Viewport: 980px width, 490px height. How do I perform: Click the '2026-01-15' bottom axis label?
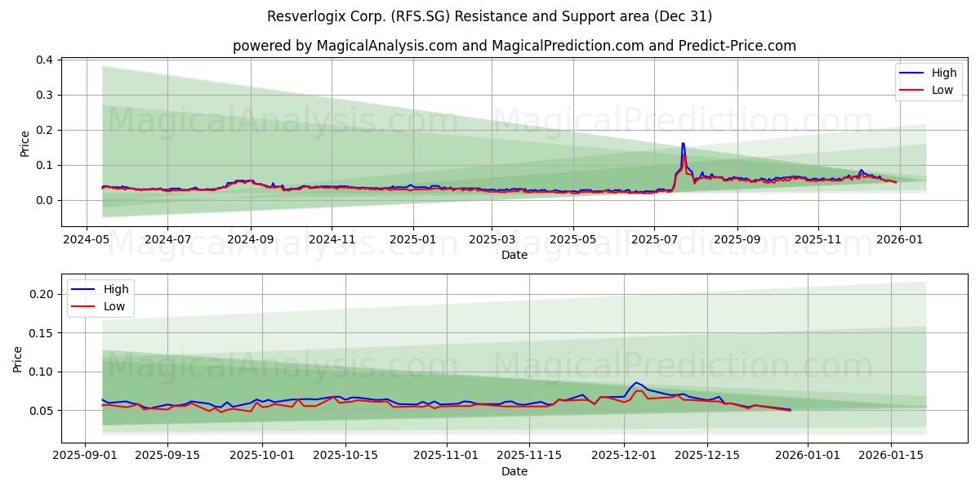pyautogui.click(x=890, y=456)
